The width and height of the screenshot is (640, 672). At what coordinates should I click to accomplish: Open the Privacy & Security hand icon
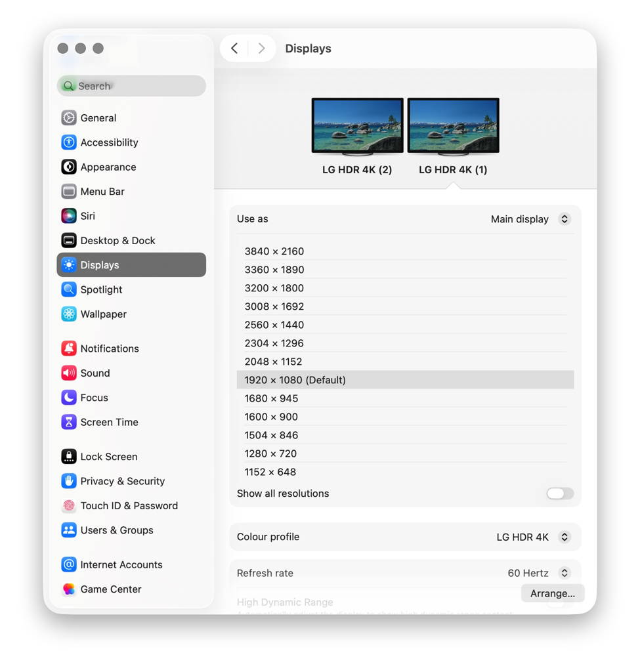click(68, 481)
